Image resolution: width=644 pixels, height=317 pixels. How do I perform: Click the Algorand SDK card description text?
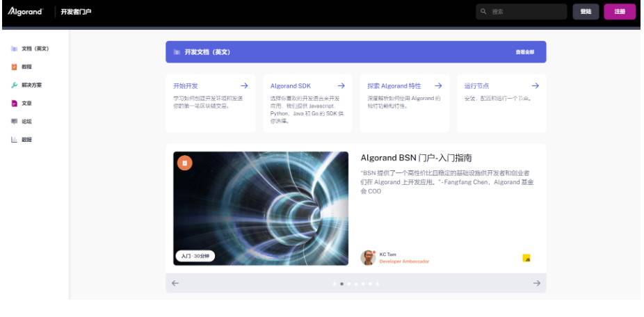(x=307, y=110)
